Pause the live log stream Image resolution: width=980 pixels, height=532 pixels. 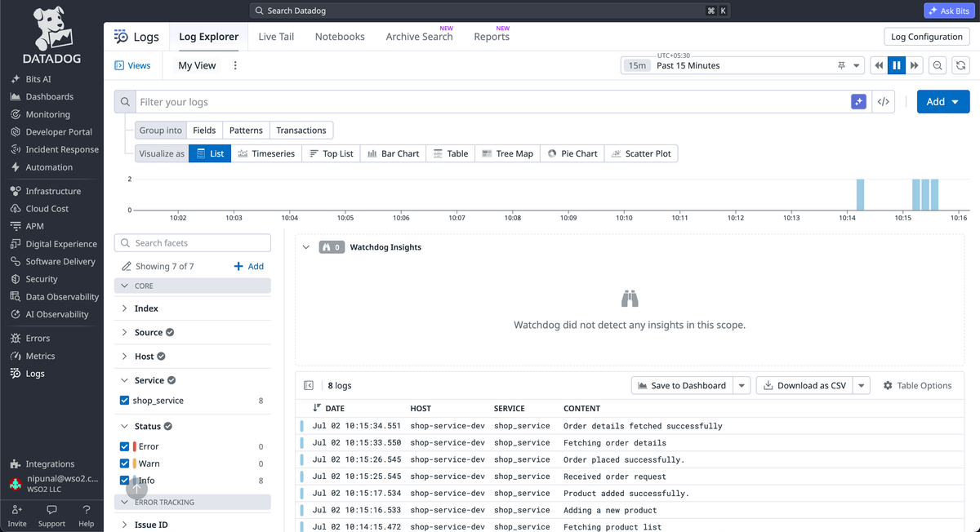[897, 65]
